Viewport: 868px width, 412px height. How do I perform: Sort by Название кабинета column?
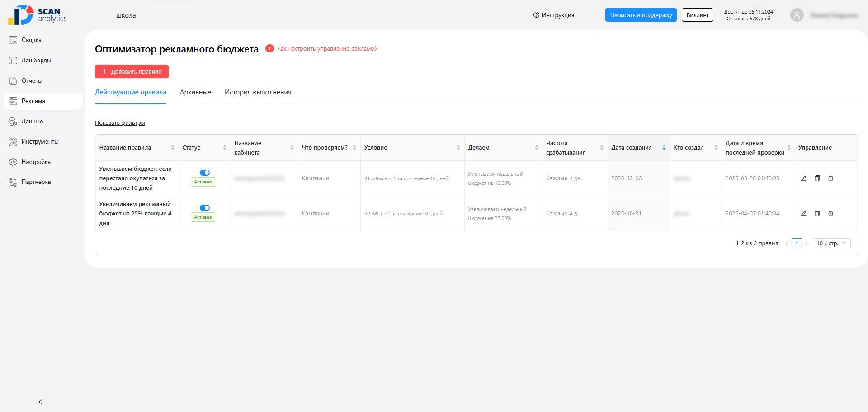tap(292, 148)
